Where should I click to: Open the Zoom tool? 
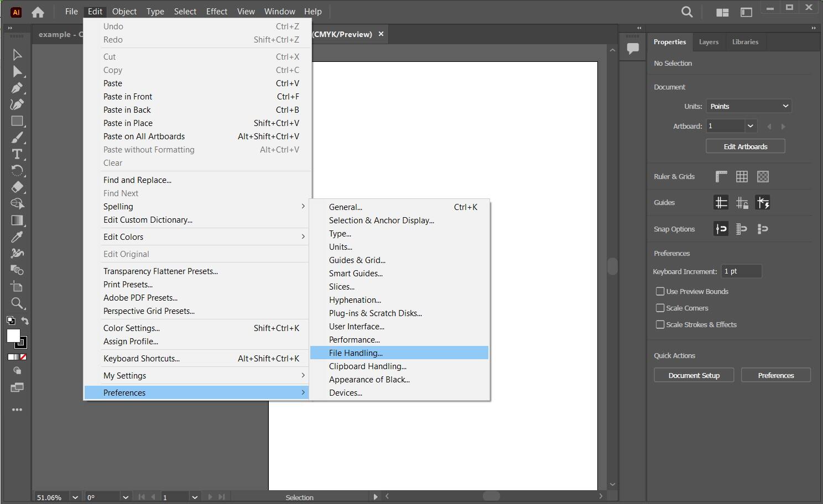click(x=17, y=303)
